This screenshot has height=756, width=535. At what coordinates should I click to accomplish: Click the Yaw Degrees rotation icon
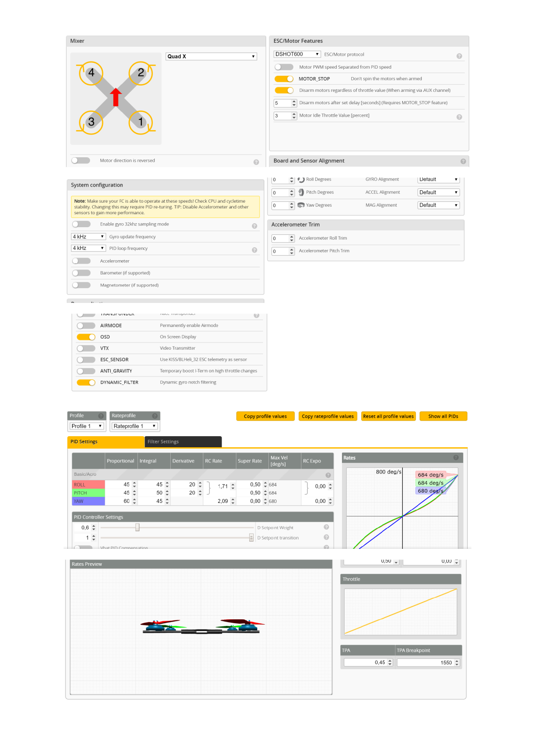(301, 205)
